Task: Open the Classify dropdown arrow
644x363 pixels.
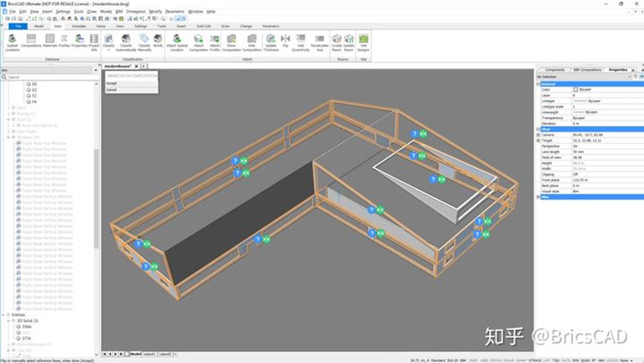Action: (x=109, y=50)
